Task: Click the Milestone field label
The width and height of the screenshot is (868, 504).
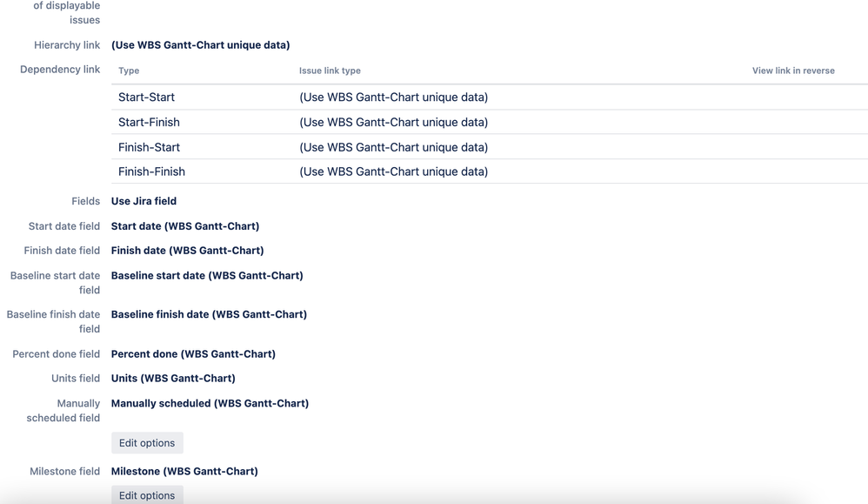Action: (x=64, y=471)
